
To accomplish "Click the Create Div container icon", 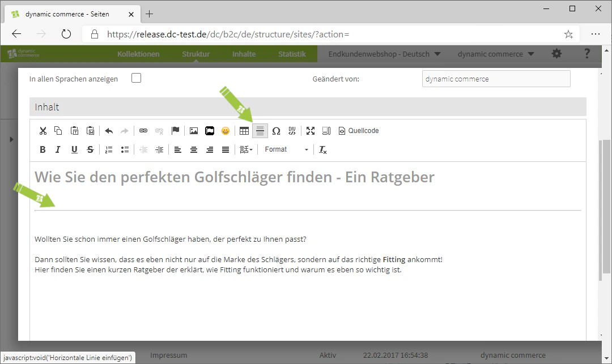I will [292, 131].
